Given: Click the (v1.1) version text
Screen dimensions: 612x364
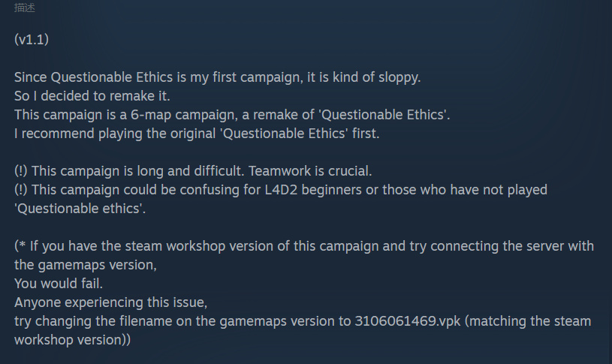Looking at the screenshot, I should pos(31,40).
